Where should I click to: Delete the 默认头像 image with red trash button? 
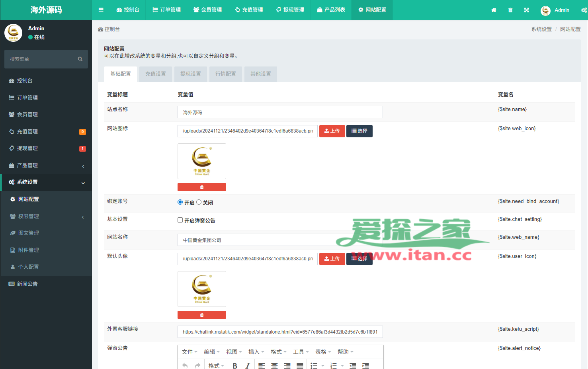(202, 315)
